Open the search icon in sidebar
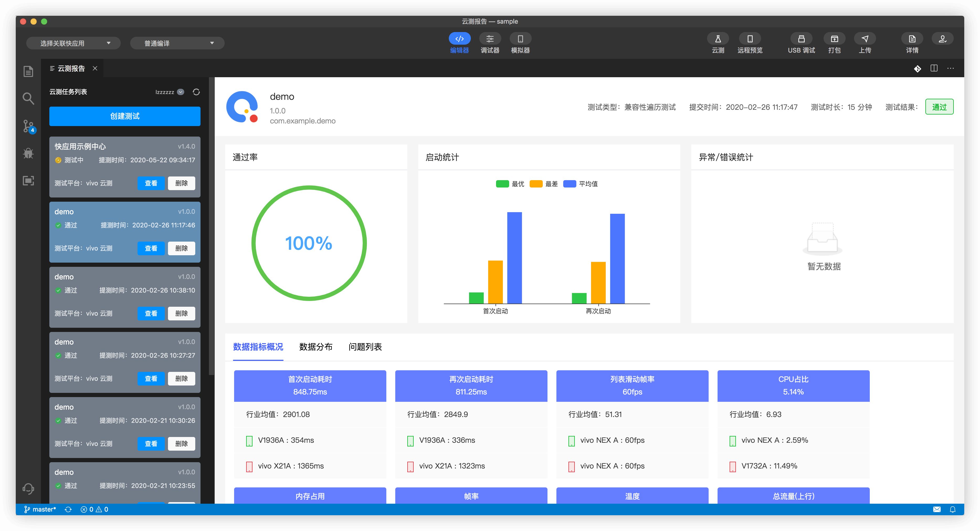This screenshot has width=980, height=531. [x=28, y=98]
